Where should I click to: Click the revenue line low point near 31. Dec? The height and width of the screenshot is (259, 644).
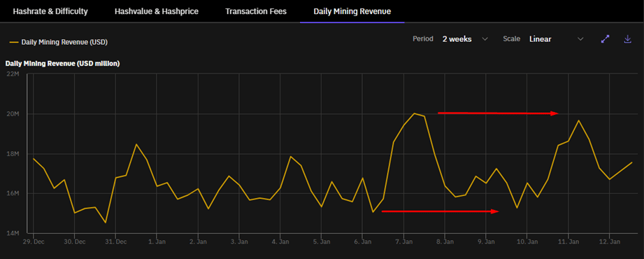[106, 223]
